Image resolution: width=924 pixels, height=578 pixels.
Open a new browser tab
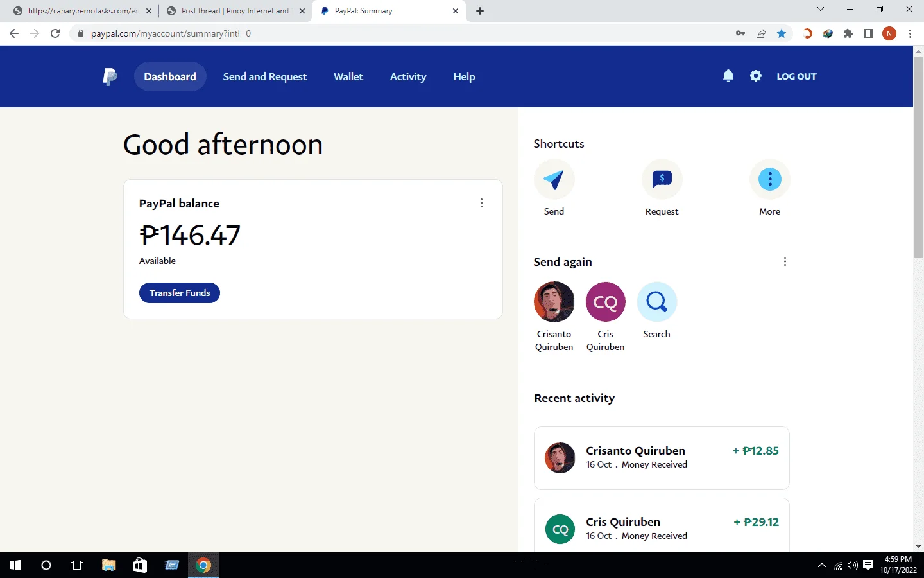480,11
